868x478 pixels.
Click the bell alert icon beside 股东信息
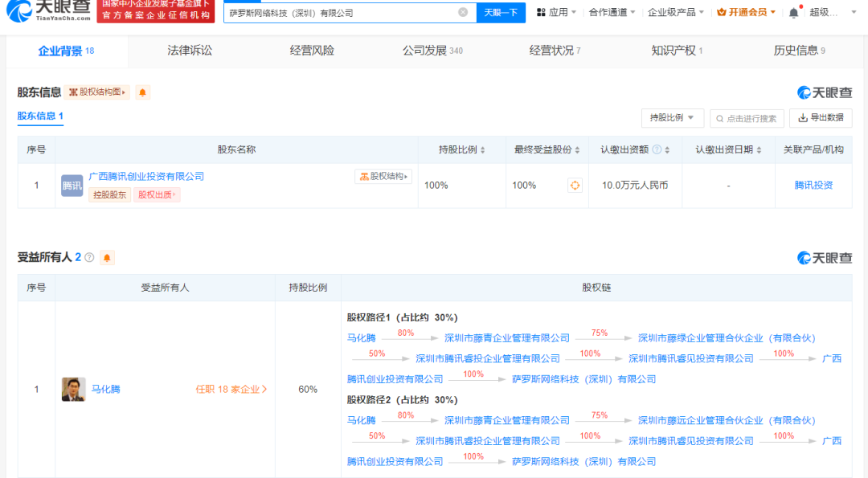tap(142, 92)
